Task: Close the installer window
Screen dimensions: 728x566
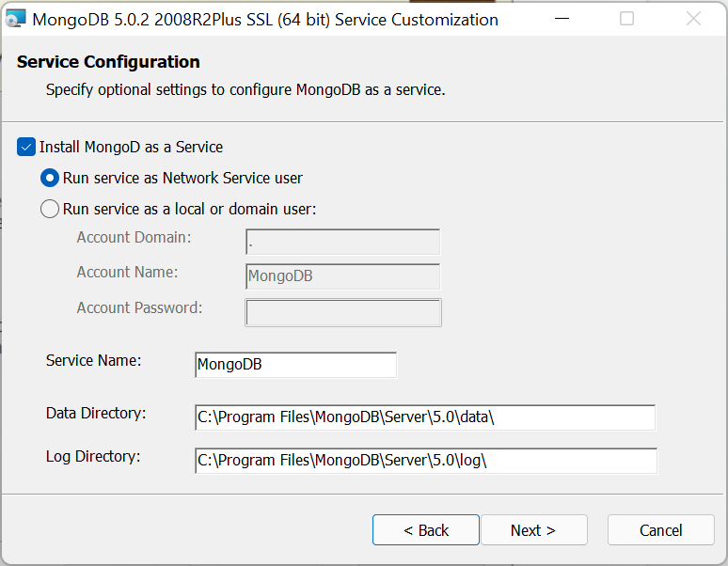Action: [x=693, y=19]
